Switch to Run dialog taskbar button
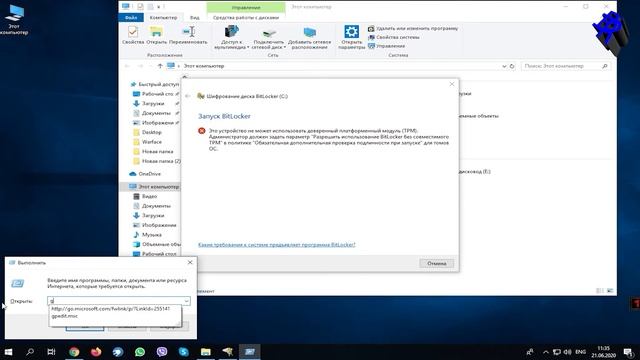The height and width of the screenshot is (360, 640). [x=250, y=351]
